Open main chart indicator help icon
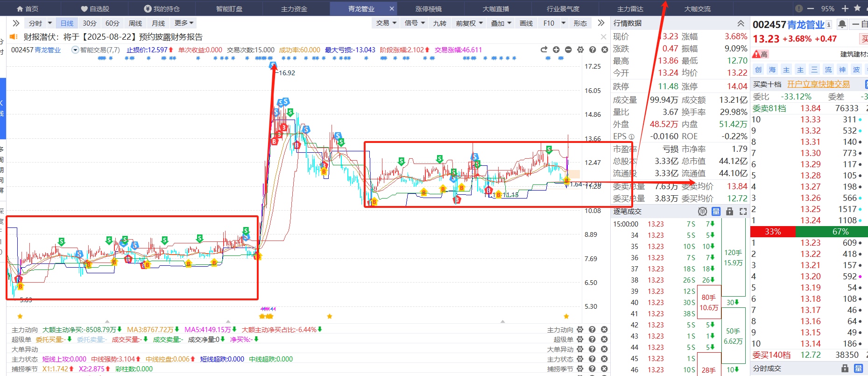The height and width of the screenshot is (376, 868). pyautogui.click(x=593, y=50)
